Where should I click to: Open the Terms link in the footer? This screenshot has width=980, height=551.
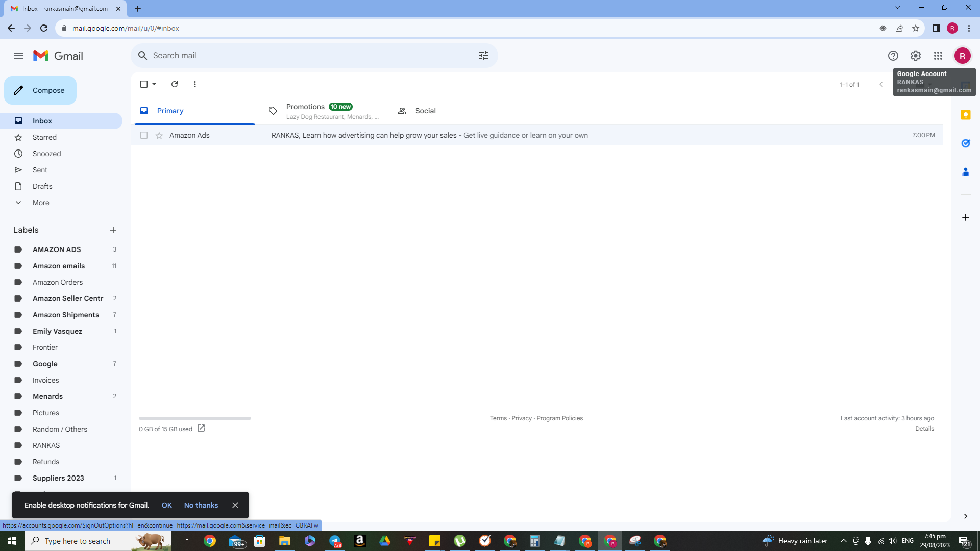click(498, 418)
